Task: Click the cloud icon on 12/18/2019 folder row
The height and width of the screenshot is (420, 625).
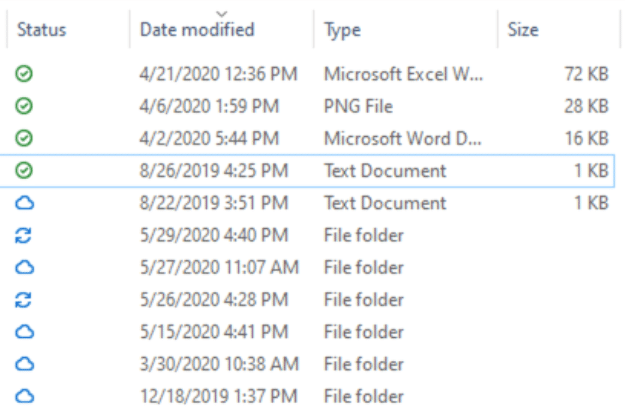Action: [x=25, y=396]
